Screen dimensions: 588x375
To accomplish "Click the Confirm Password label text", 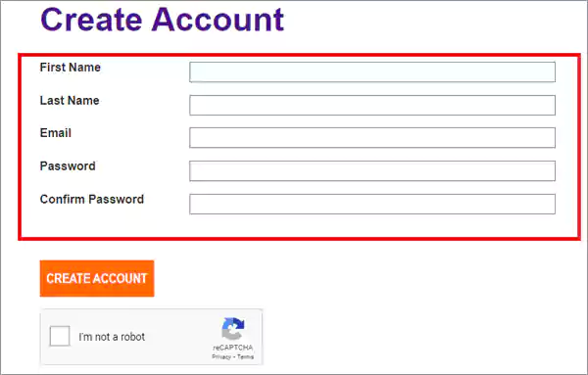I will point(92,199).
